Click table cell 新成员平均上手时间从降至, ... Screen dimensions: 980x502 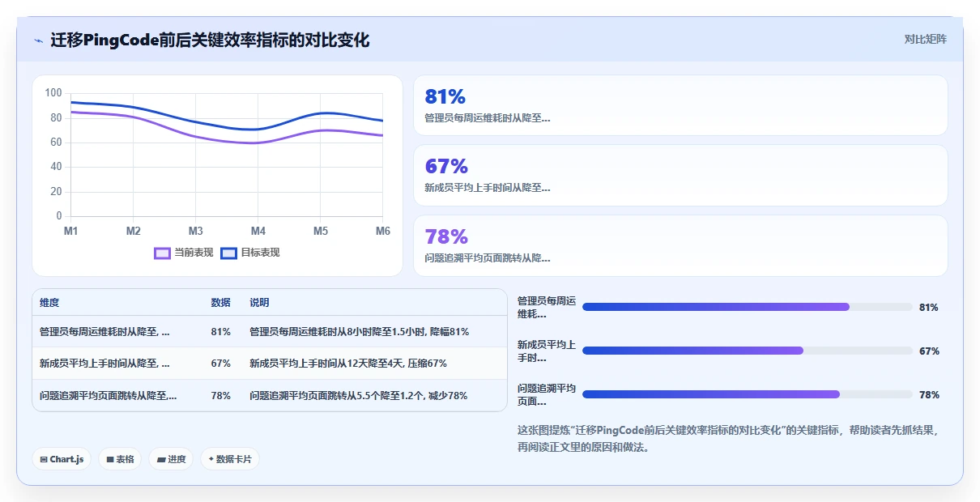click(x=105, y=364)
